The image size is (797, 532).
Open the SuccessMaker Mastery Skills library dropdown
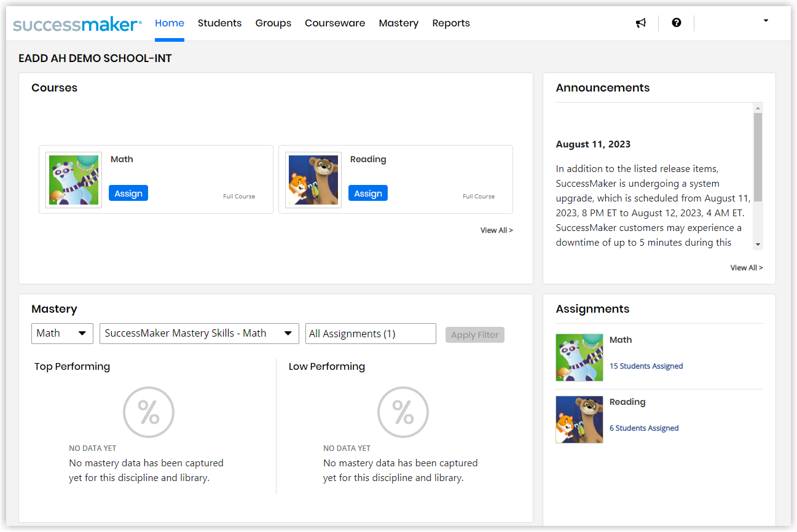199,334
